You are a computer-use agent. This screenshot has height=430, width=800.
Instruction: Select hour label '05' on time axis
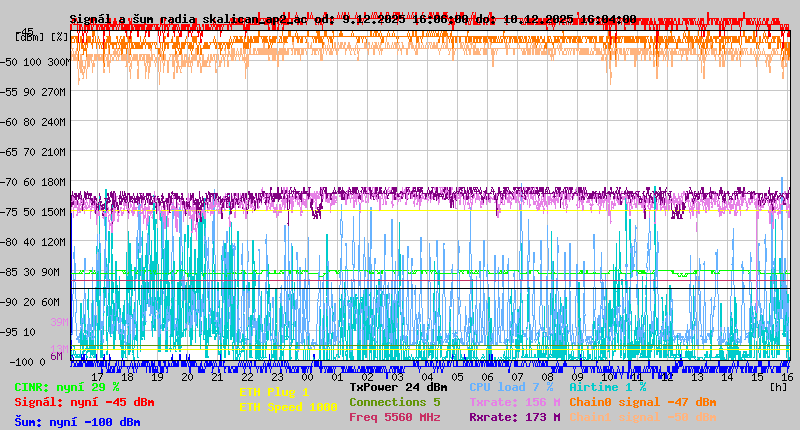pyautogui.click(x=457, y=377)
